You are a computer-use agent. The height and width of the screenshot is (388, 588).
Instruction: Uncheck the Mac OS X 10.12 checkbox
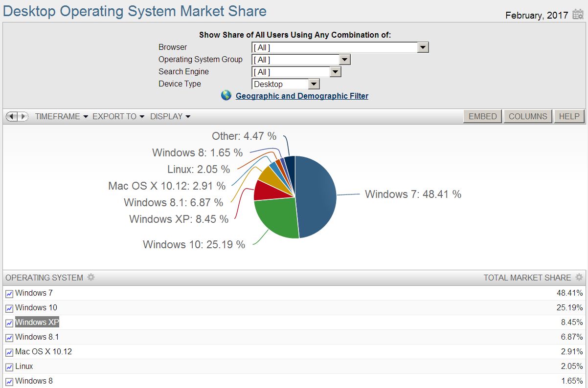9,351
